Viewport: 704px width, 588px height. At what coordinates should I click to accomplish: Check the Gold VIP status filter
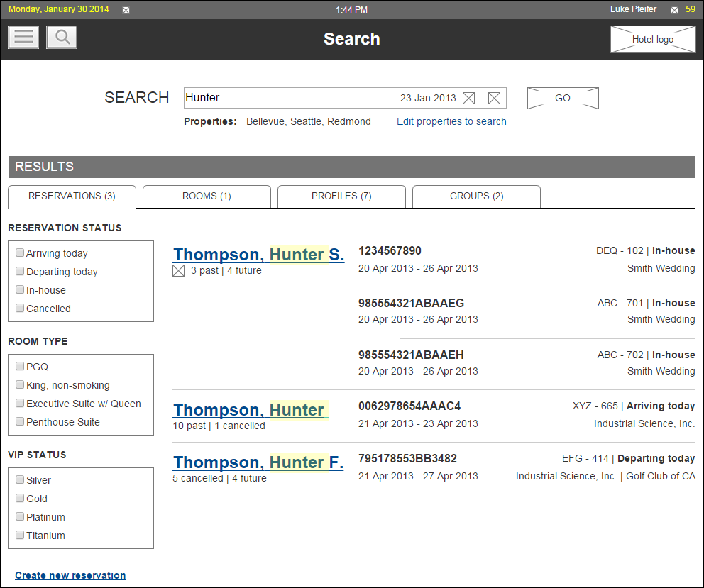19,497
